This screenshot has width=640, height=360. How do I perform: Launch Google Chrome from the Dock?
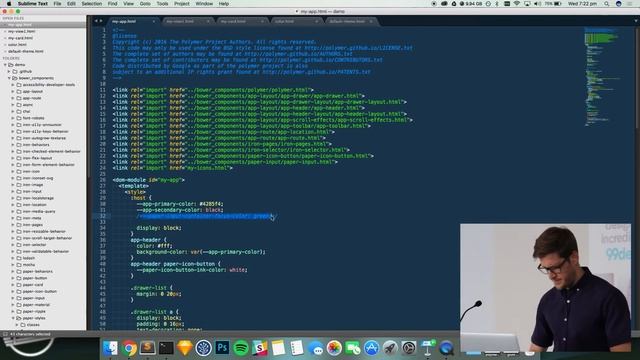(x=129, y=348)
